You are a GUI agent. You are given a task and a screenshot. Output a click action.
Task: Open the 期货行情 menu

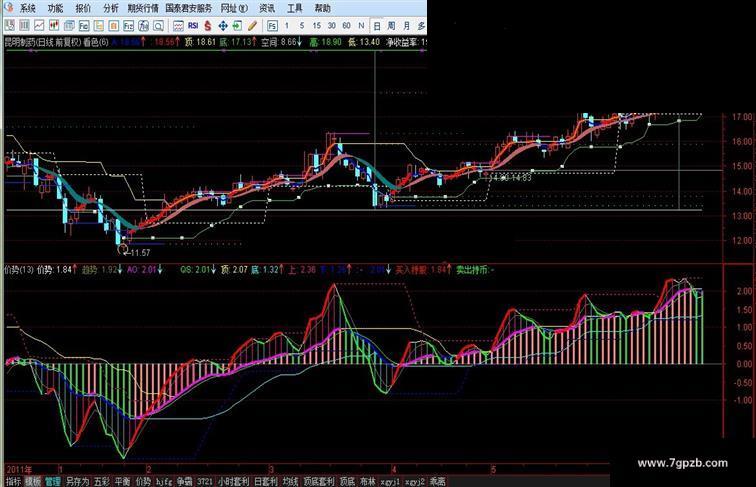[x=143, y=8]
